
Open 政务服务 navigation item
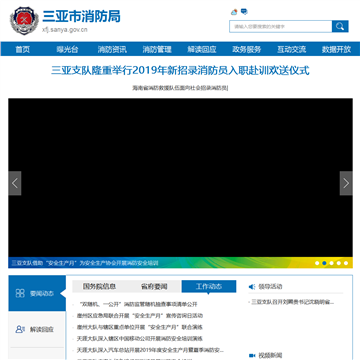(x=247, y=49)
